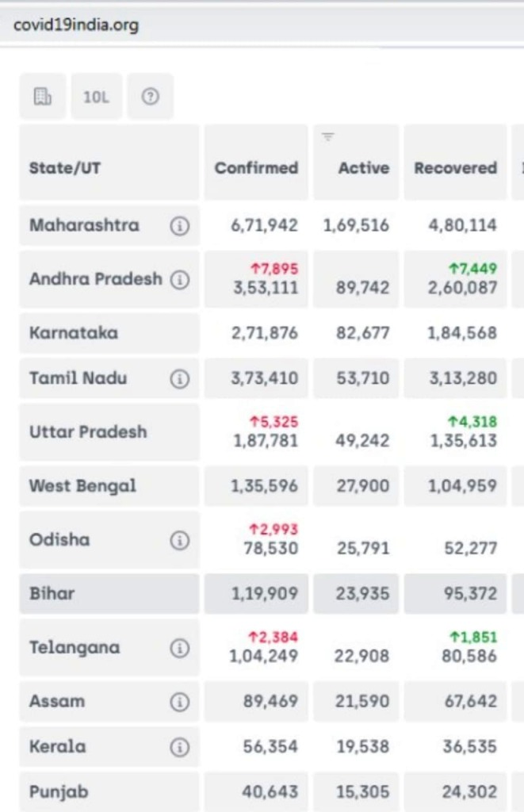Screen dimensions: 524x812
Task: Open the question mark help icon
Action: point(150,97)
